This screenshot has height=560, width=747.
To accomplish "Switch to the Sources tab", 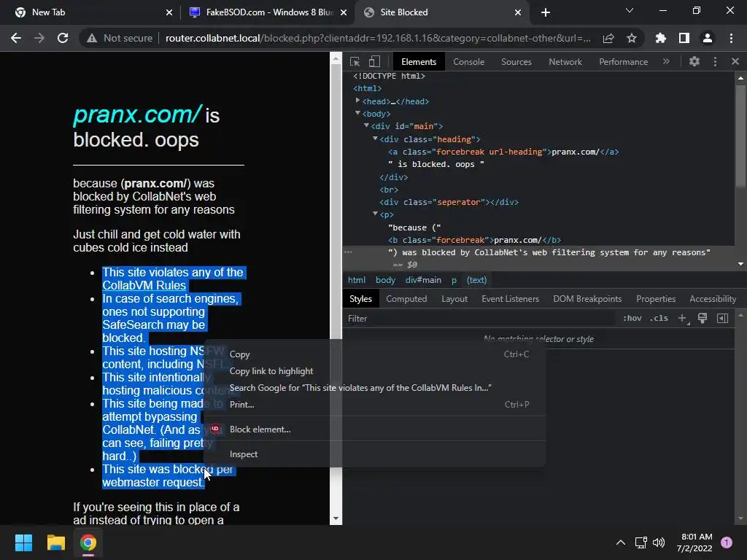I will (516, 62).
